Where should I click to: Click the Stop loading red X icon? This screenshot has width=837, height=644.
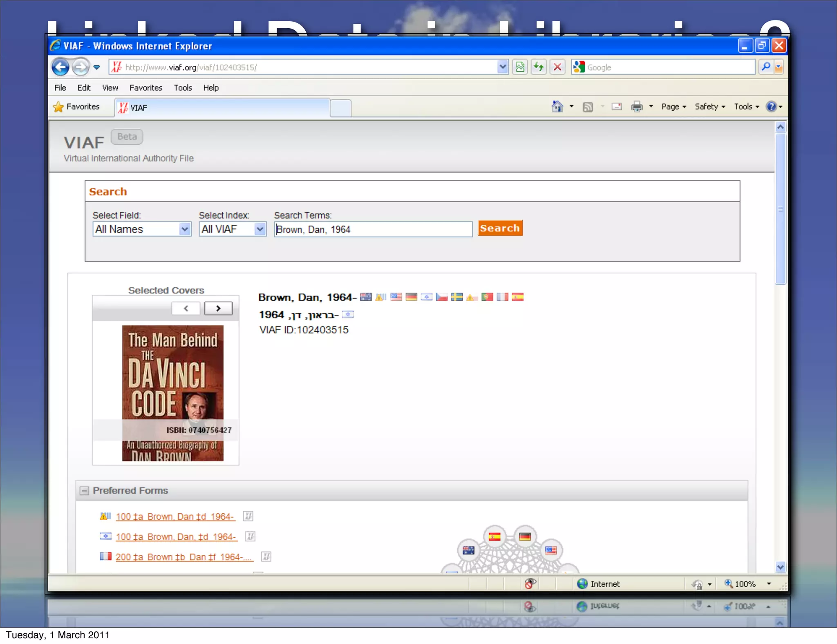[x=557, y=67]
